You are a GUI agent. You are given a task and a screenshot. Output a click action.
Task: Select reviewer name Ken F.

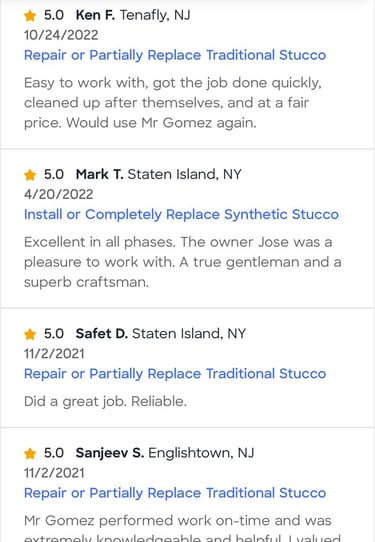[95, 15]
